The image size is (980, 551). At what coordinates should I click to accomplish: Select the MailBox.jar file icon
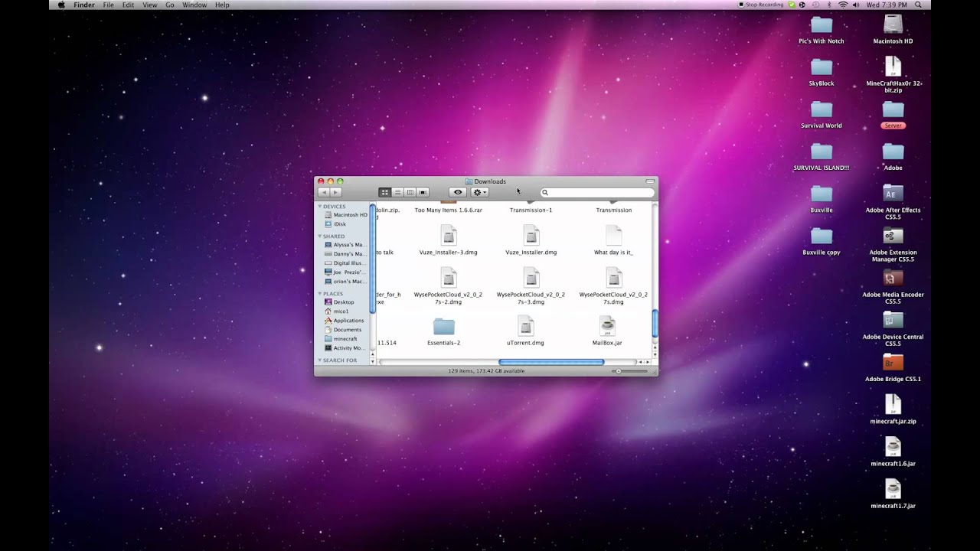coord(607,325)
